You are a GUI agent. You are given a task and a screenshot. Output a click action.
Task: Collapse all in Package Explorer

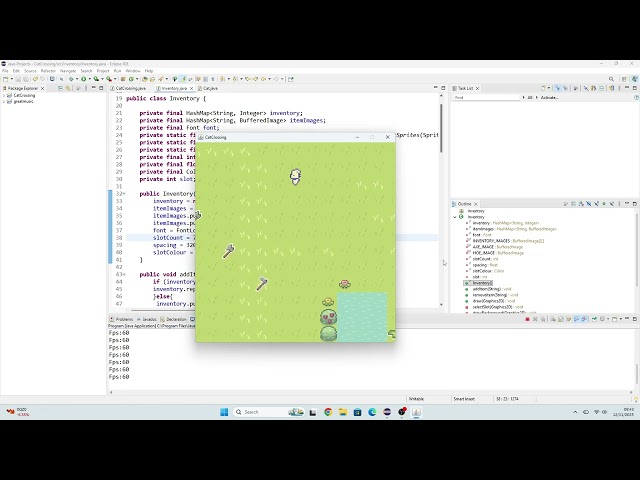click(60, 88)
